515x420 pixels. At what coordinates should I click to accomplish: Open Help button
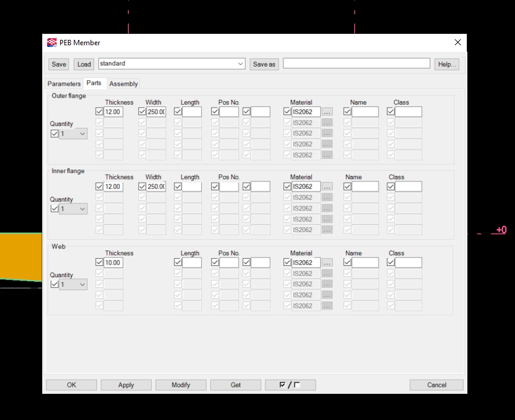pos(447,64)
